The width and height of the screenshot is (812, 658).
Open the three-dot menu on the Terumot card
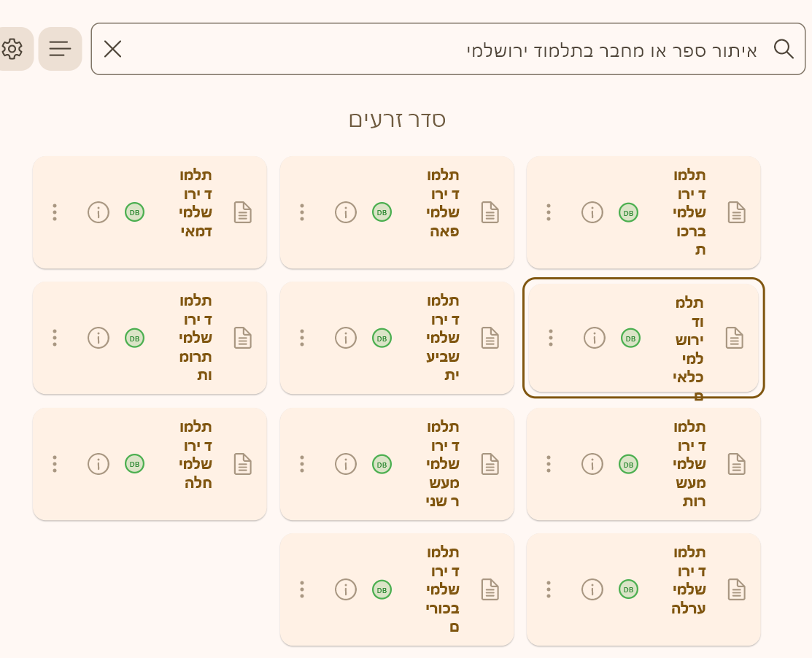(54, 338)
